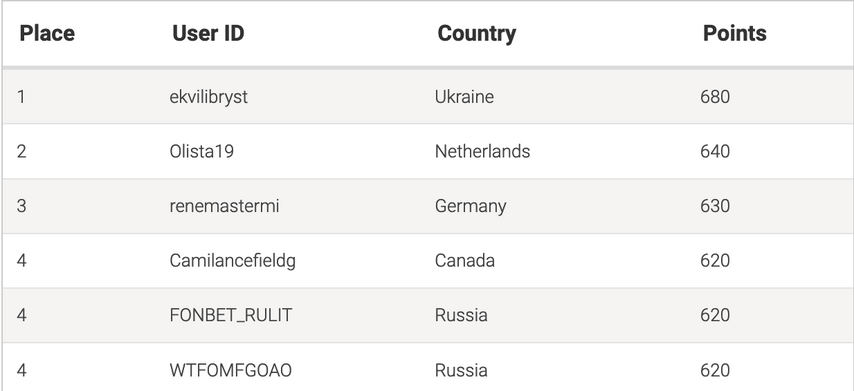Click the User ID column header
The width and height of the screenshot is (854, 391).
click(208, 33)
